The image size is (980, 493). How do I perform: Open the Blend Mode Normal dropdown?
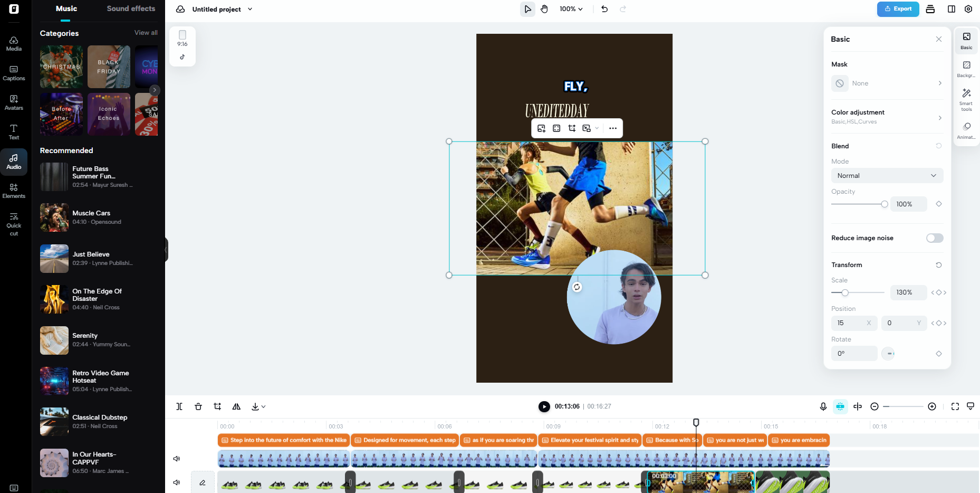coord(887,176)
